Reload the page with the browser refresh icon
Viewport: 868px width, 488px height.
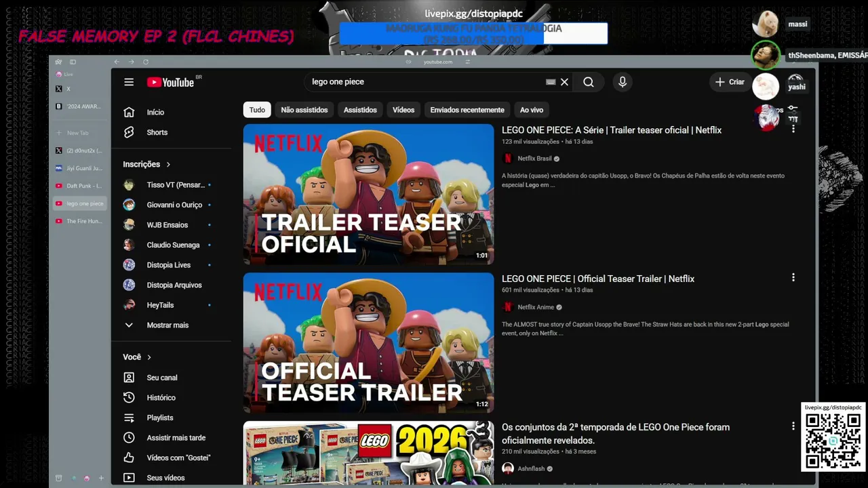tap(146, 62)
